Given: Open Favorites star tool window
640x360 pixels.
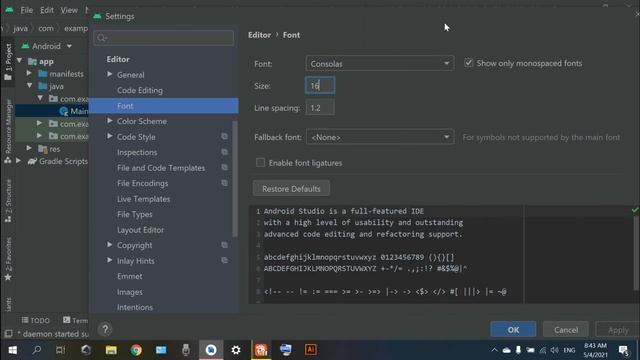Looking at the screenshot, I should tap(8, 259).
